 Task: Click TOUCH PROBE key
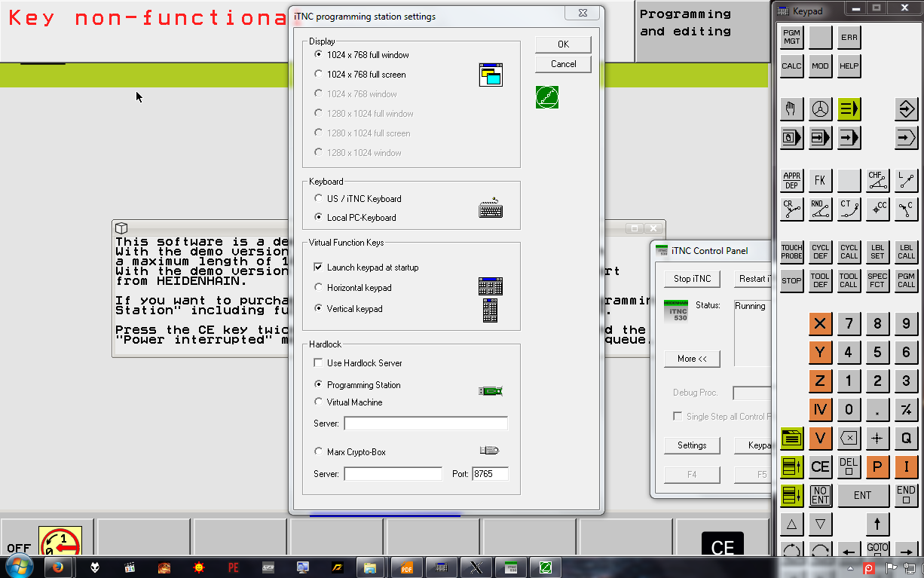tap(791, 252)
